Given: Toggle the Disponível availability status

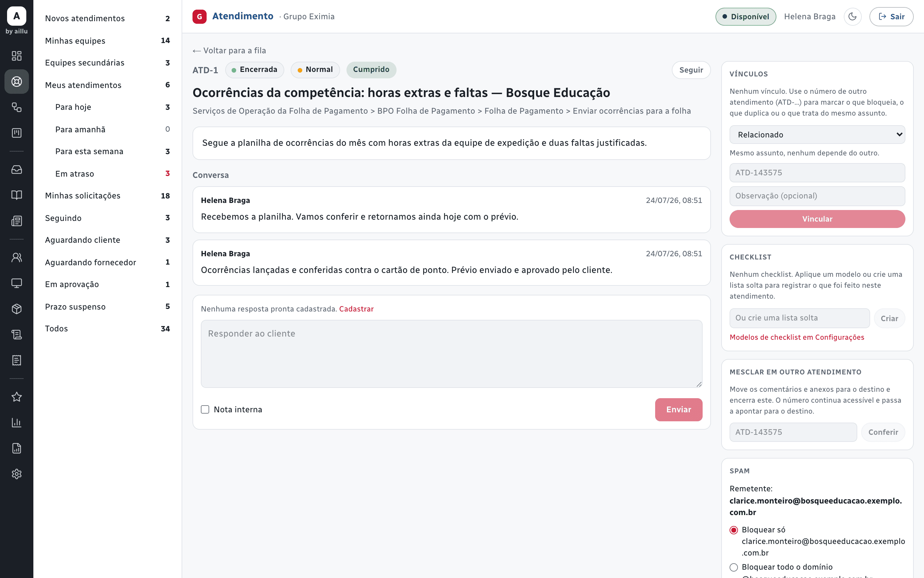Looking at the screenshot, I should (x=745, y=16).
